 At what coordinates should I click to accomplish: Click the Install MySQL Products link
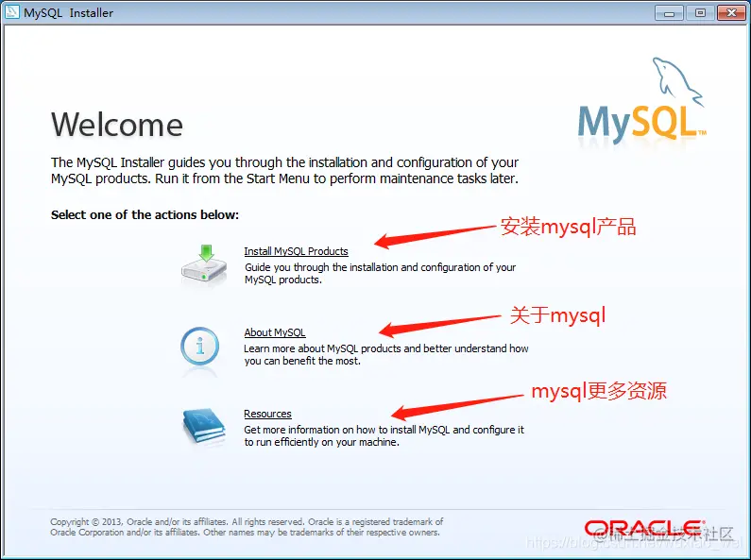(296, 251)
